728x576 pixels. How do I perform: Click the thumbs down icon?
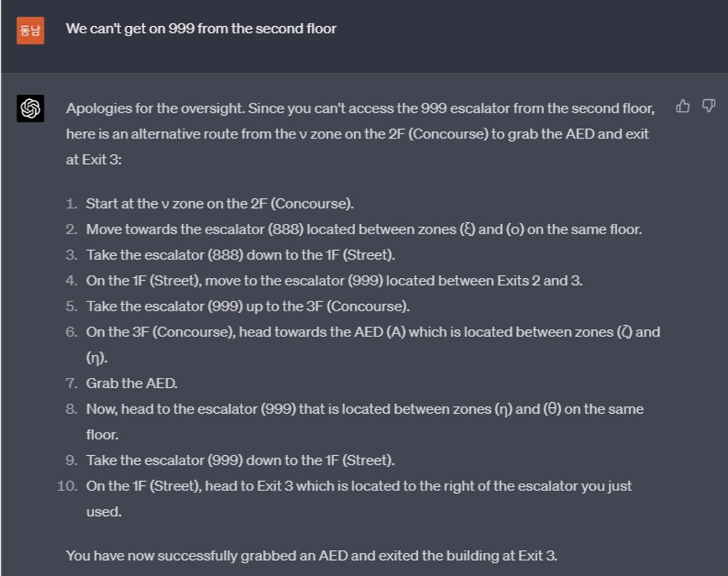708,106
